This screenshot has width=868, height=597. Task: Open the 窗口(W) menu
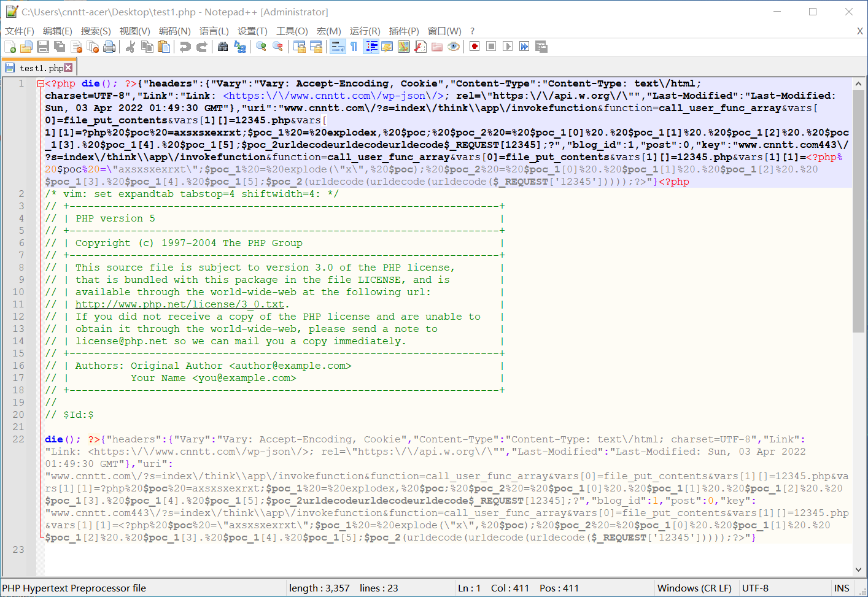[x=444, y=31]
